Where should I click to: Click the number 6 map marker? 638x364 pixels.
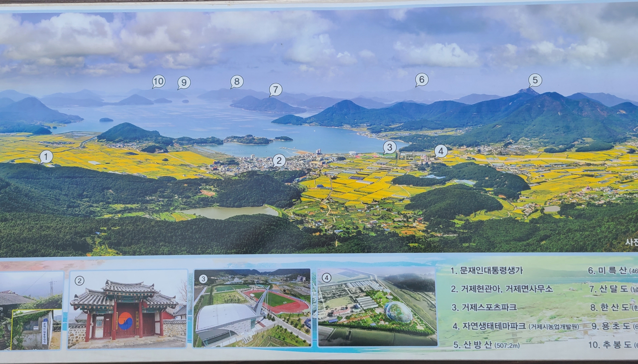click(421, 80)
